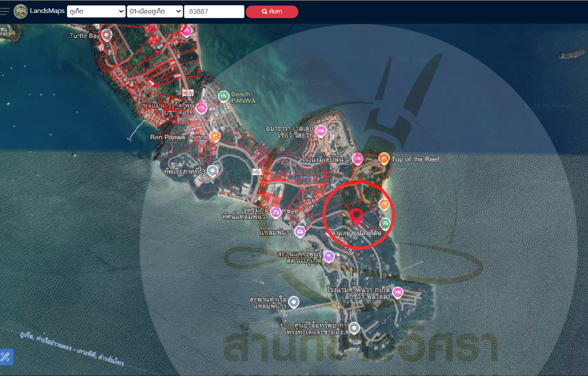Select the marine research center gray marker
This screenshot has height=376, width=588.
click(x=354, y=328)
